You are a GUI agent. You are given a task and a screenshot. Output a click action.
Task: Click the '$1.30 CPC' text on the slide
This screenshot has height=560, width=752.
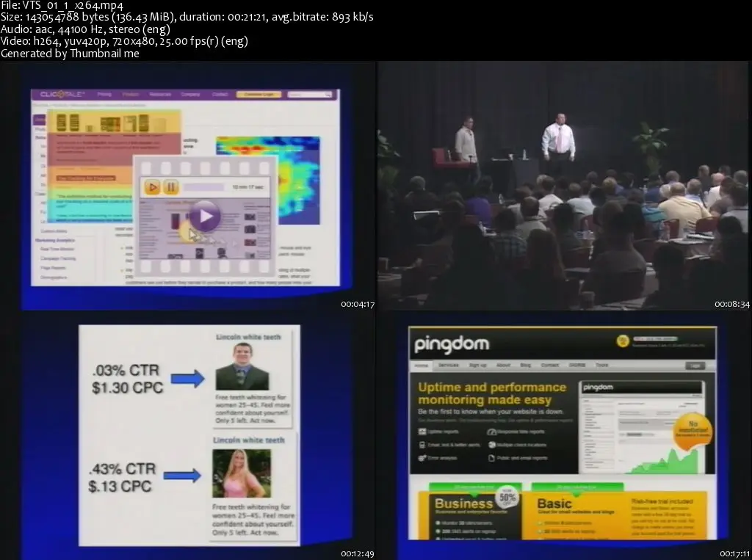click(127, 388)
